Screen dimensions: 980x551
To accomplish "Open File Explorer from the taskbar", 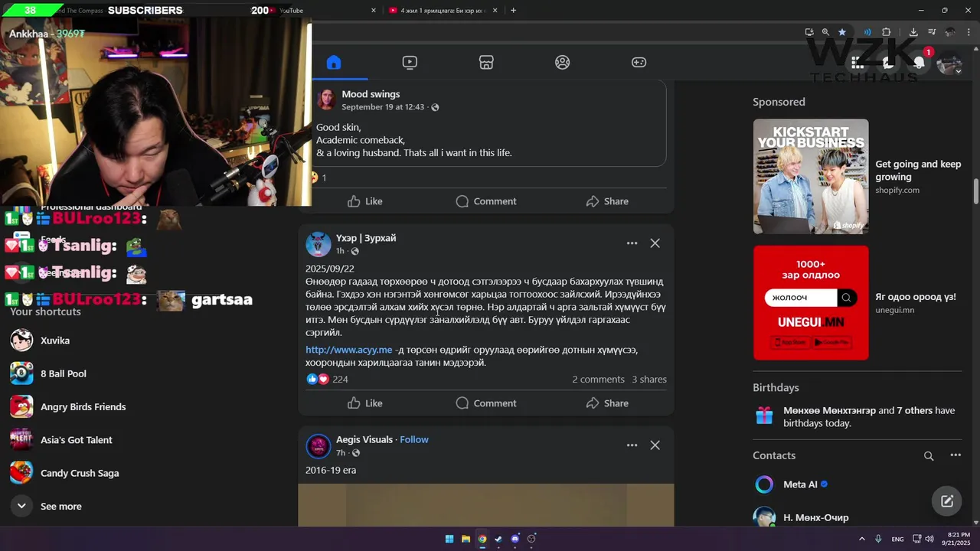I will point(465,539).
